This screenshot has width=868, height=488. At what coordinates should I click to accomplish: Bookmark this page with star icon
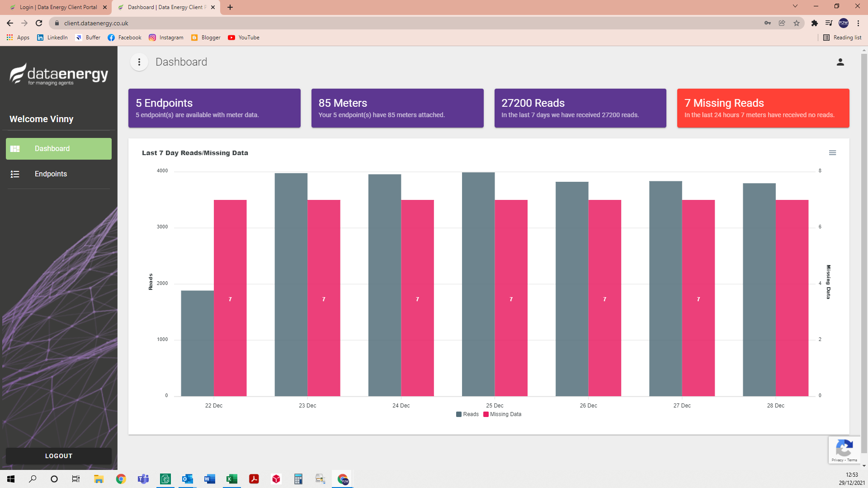tap(797, 23)
